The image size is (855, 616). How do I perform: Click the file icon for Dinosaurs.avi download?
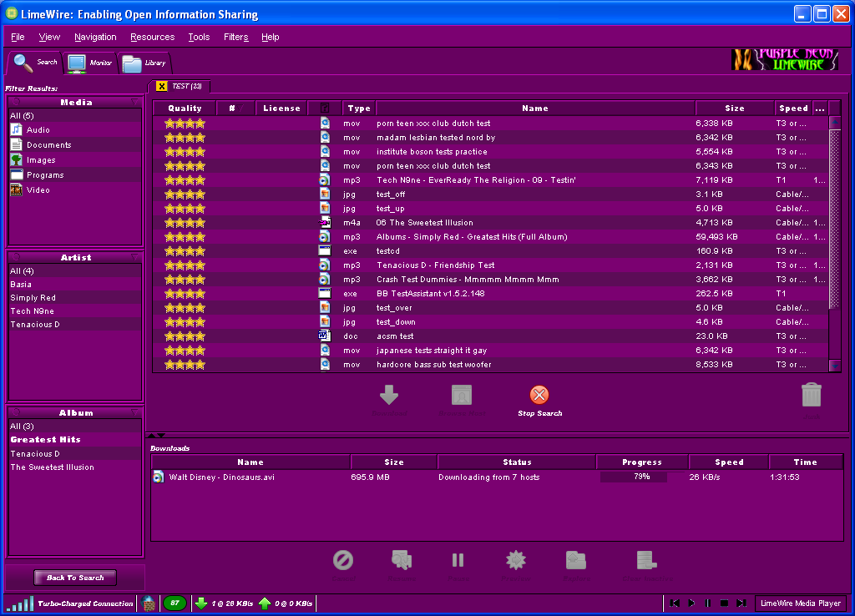pos(158,477)
